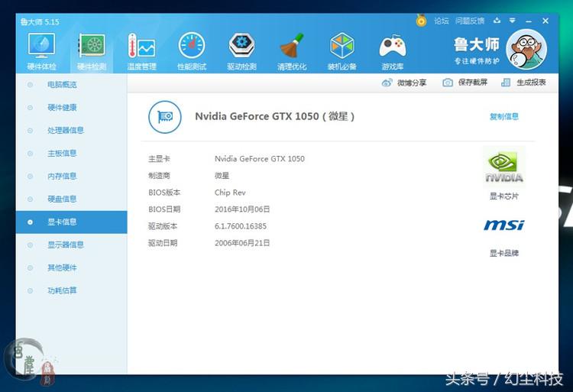Click the camera icon beside 保存截屏
573x392 pixels.
[448, 83]
